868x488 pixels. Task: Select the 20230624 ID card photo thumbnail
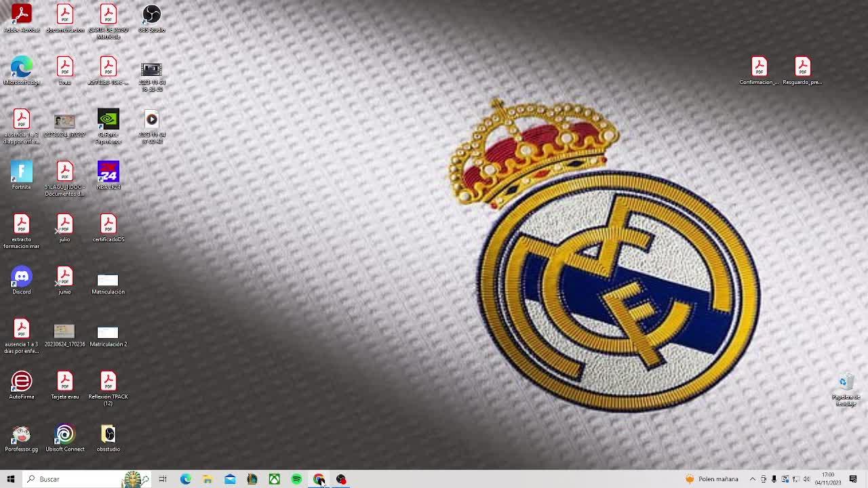click(x=65, y=126)
